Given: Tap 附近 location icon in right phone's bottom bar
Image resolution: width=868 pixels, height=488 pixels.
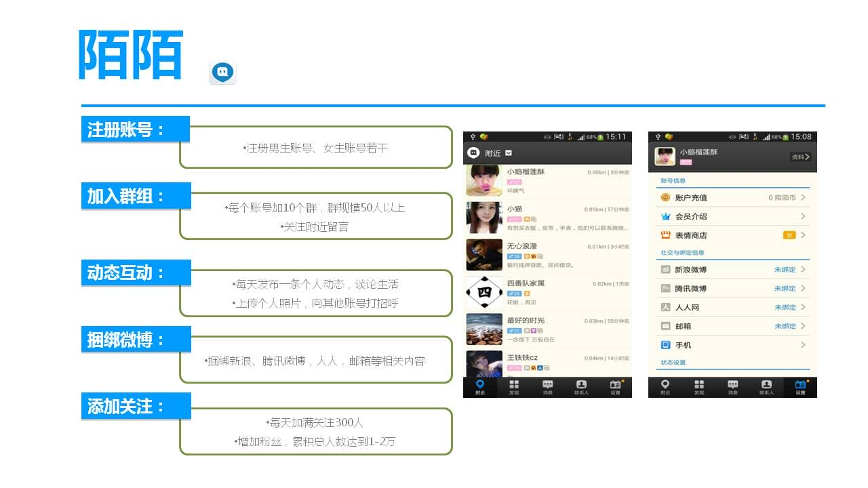Looking at the screenshot, I should 665,387.
